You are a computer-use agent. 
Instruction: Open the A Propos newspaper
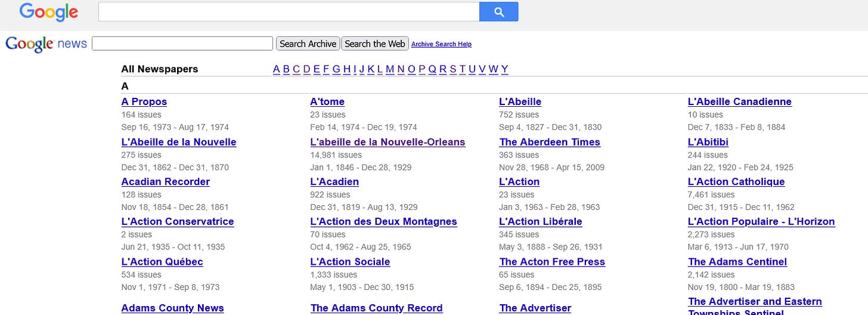(144, 102)
